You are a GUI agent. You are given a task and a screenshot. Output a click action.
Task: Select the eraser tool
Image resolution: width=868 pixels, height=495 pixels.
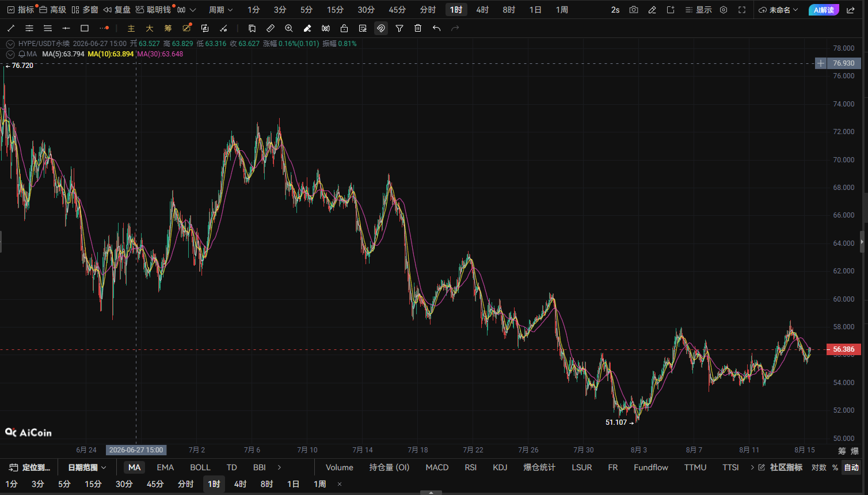point(307,28)
